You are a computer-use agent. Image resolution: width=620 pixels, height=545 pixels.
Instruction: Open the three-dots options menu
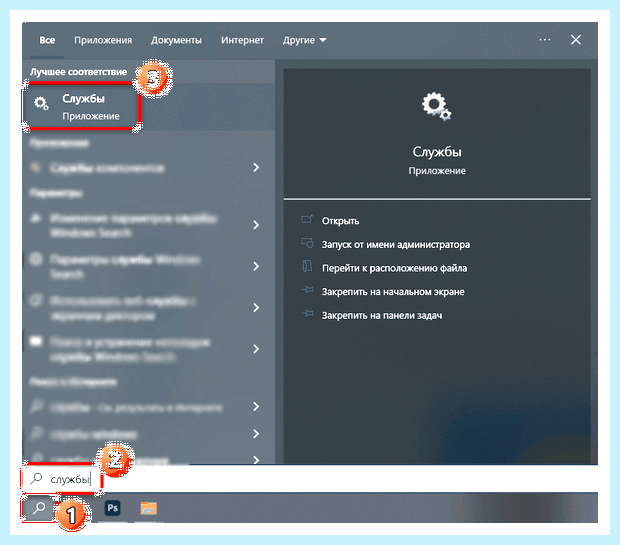(544, 40)
